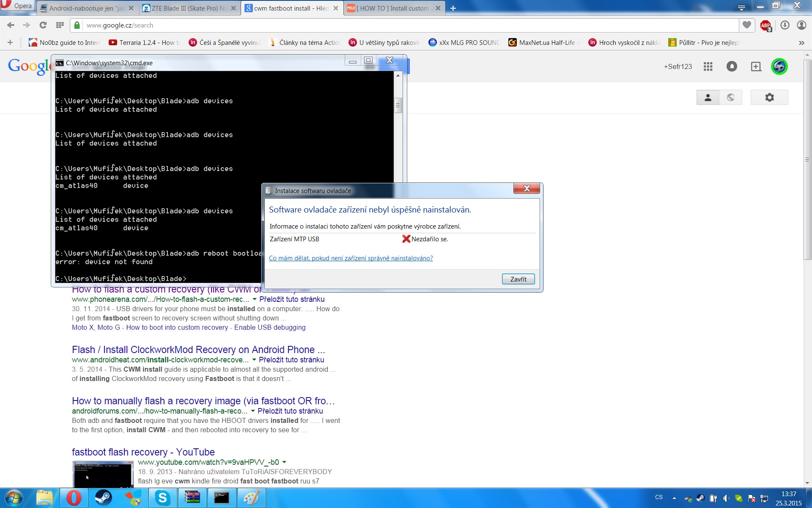Open Steam from the Windows taskbar
Screen dimensions: 812x508
pos(103,498)
